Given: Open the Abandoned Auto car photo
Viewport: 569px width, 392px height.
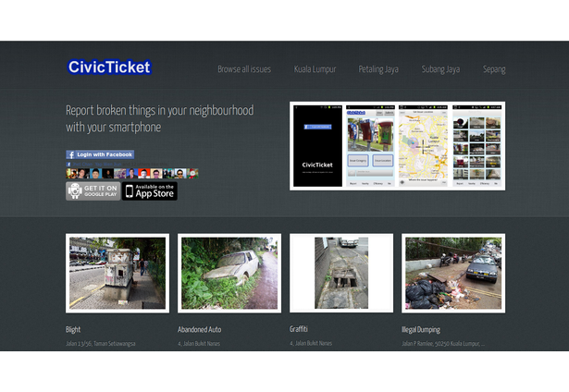Looking at the screenshot, I should 229,273.
